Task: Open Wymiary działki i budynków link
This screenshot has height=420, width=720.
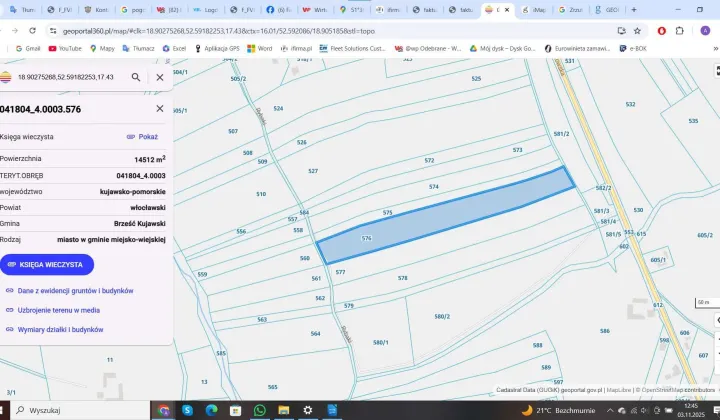Action: [60, 329]
